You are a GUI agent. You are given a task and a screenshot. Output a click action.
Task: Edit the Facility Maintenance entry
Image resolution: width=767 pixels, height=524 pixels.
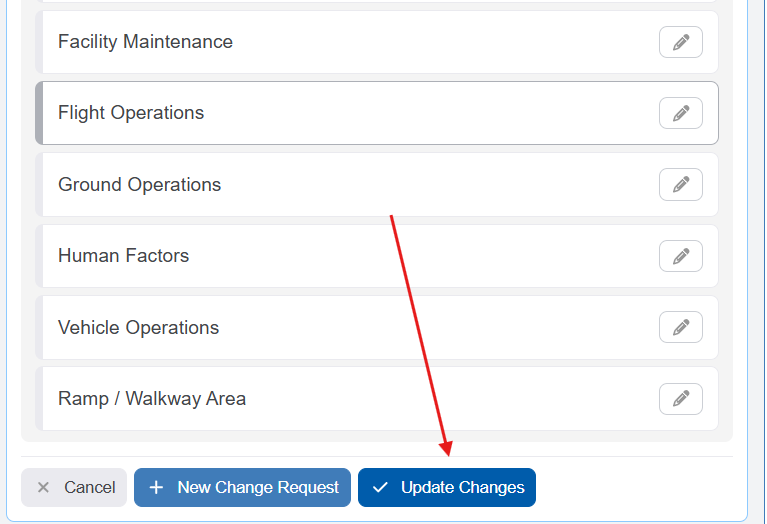[x=680, y=42]
